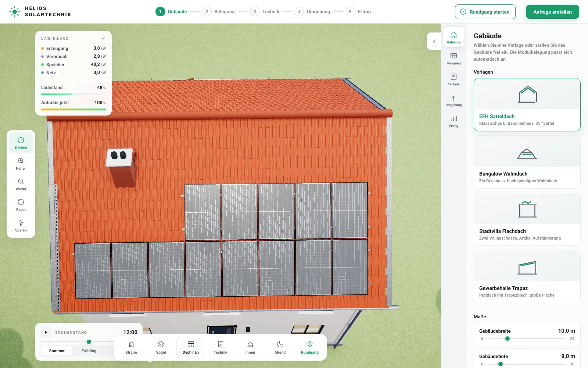Choose the Stadtvilla Flachdach template

tap(527, 219)
